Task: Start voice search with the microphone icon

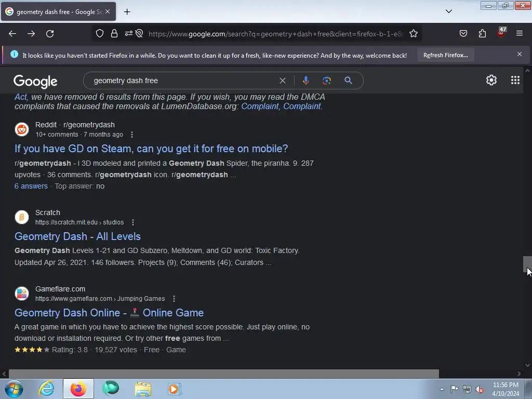Action: (x=305, y=81)
